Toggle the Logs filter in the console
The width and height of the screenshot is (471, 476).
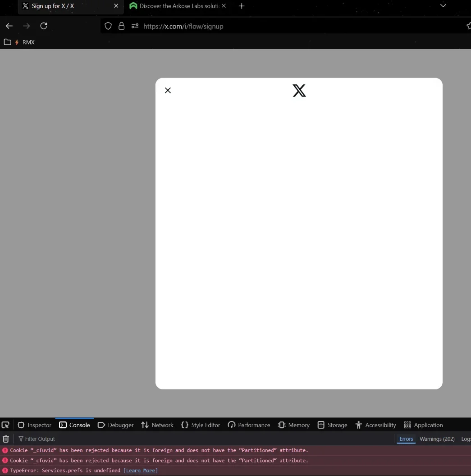pyautogui.click(x=466, y=439)
